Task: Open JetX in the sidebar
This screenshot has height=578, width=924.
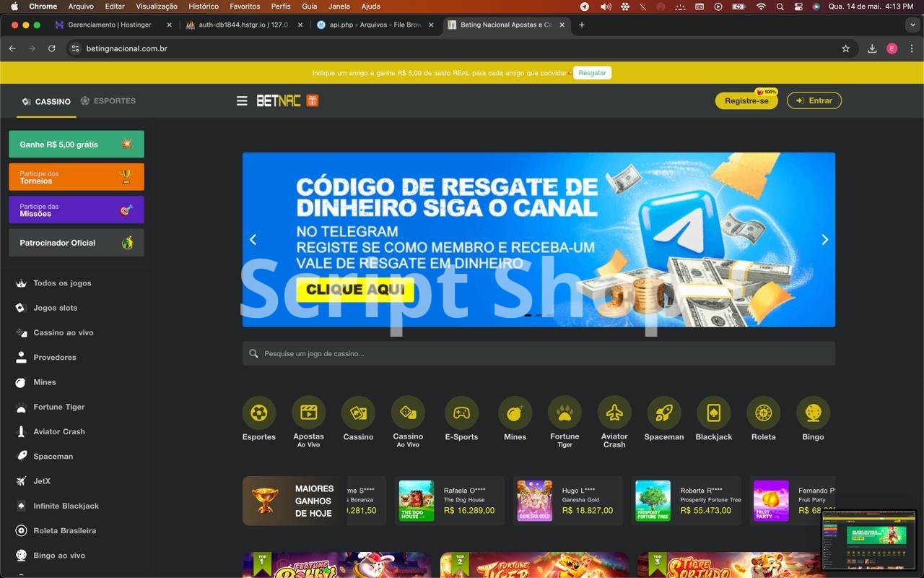Action: [42, 481]
